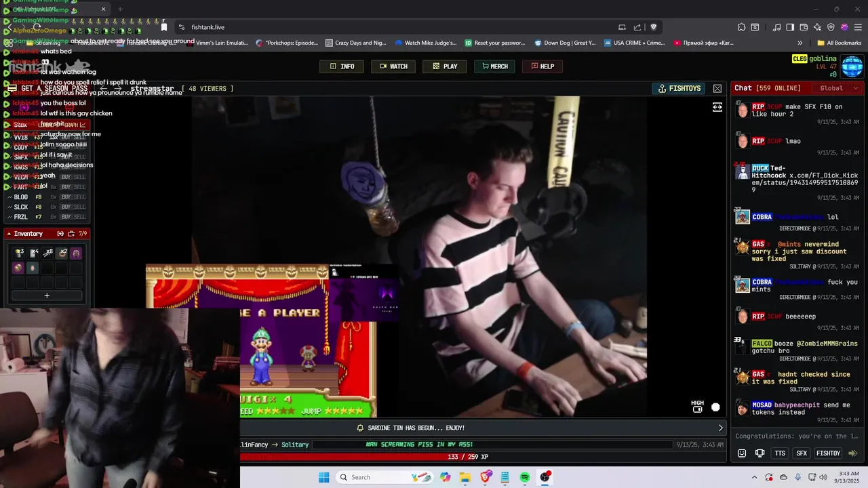Screen dimensions: 868x488
Task: Open Leo AI sparkle icon
Action: coord(817,27)
